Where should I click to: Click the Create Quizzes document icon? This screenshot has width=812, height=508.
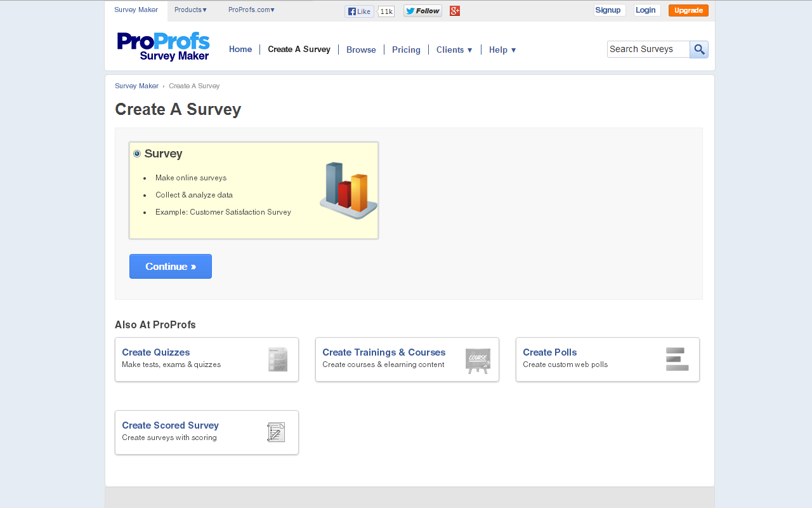(x=278, y=359)
